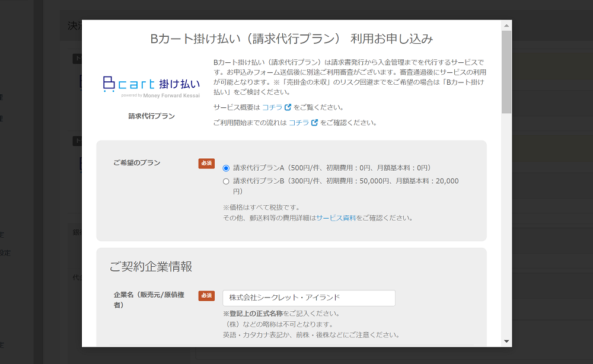This screenshot has width=593, height=364.
Task: Click the scrollbar down arrow in the dialog
Action: tap(506, 341)
